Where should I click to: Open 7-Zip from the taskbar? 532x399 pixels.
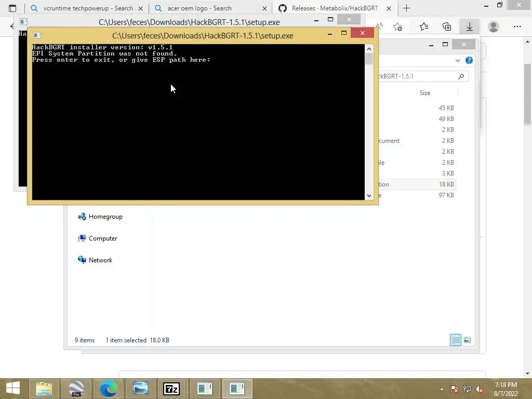(x=171, y=389)
